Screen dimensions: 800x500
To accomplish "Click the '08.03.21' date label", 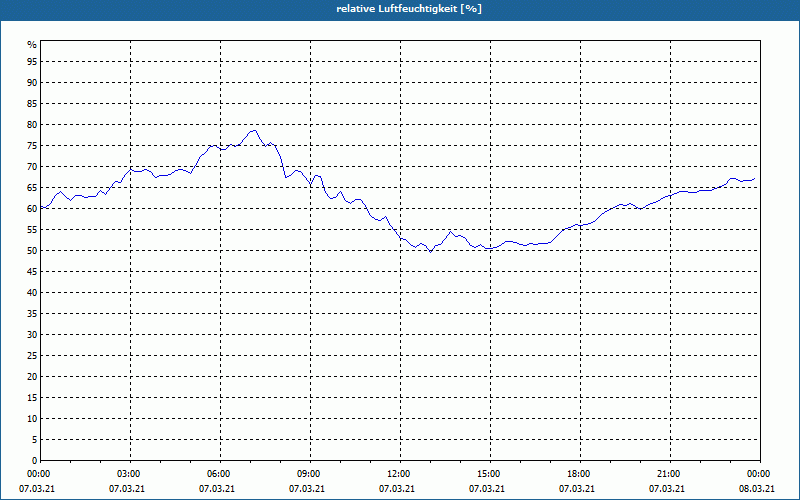I will point(757,489).
